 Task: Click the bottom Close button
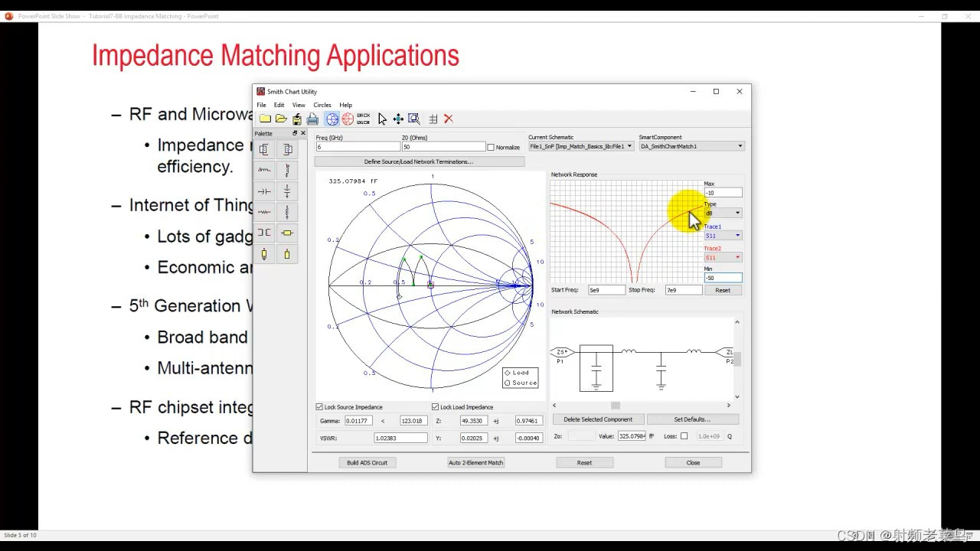coord(693,462)
